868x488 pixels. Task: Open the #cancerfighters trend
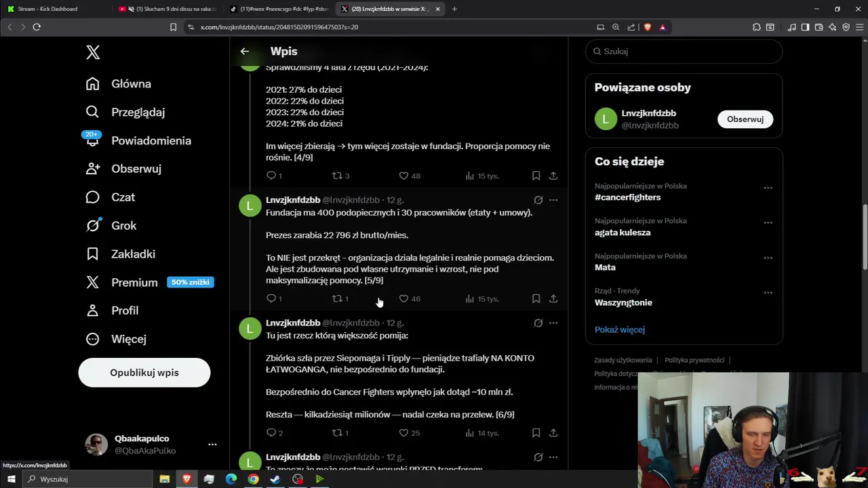click(x=627, y=197)
